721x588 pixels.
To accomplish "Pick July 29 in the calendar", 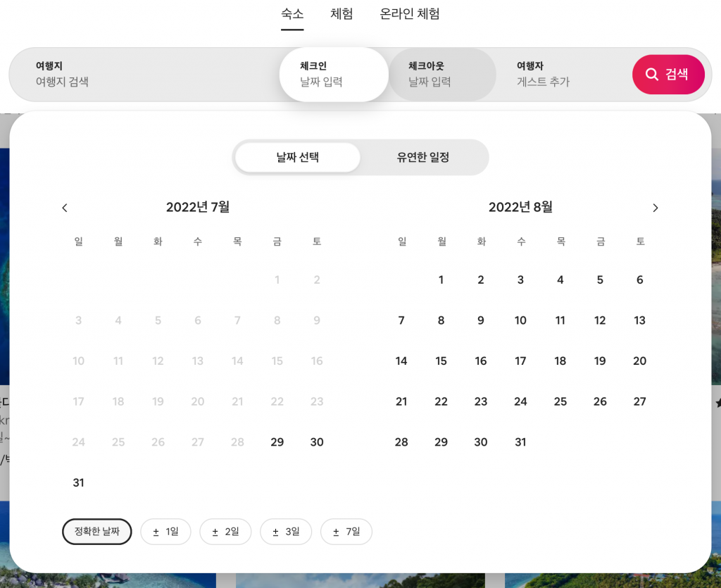I will click(277, 442).
